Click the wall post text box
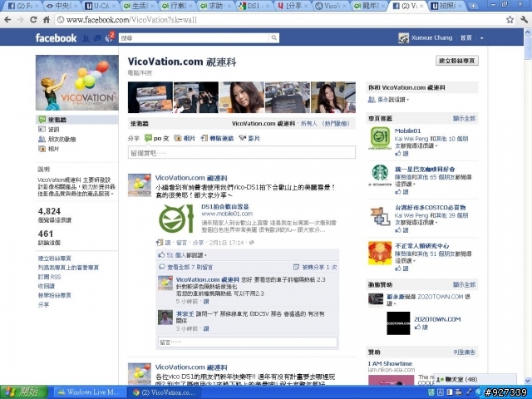The image size is (532, 399). (242, 153)
